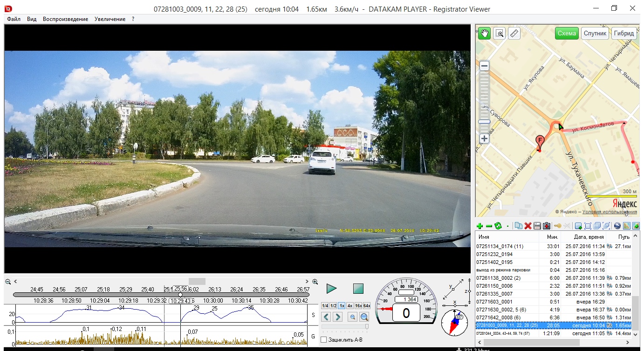Image resolution: width=644 pixels, height=351 pixels.
Task: Set playback speed to 4x
Action: click(x=349, y=306)
